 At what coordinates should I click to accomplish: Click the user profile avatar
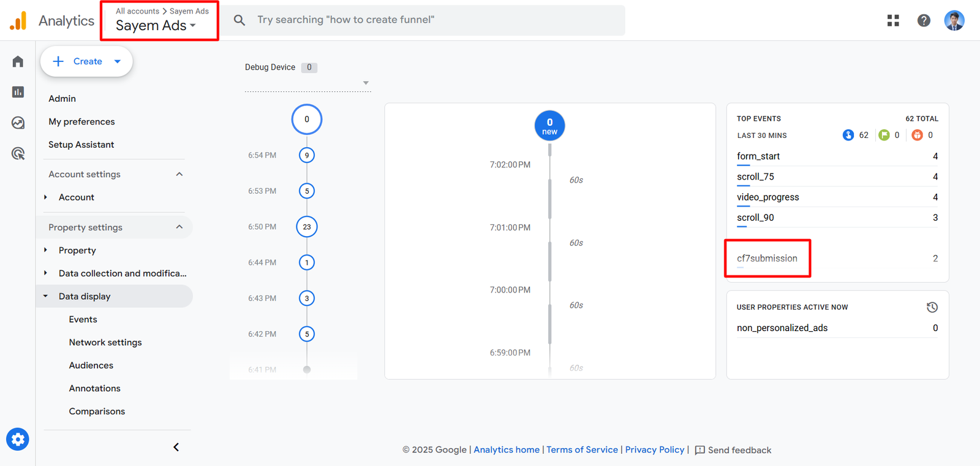[954, 20]
